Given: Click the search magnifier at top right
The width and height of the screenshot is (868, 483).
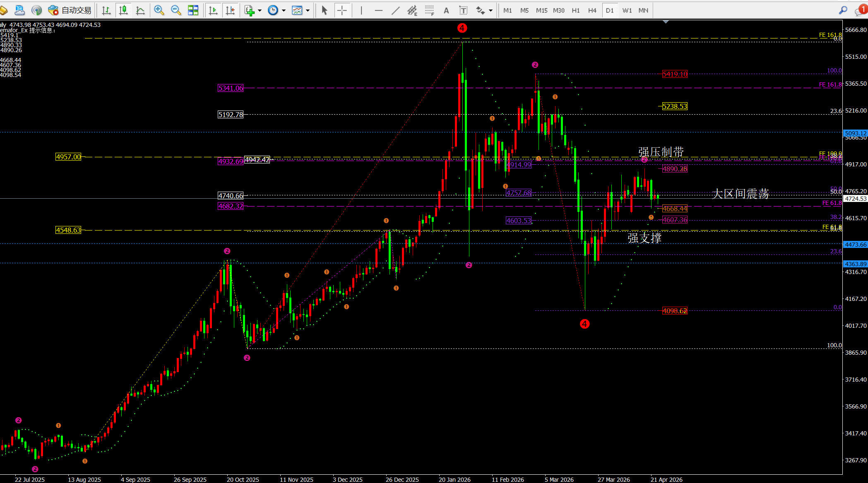Looking at the screenshot, I should click(x=843, y=10).
